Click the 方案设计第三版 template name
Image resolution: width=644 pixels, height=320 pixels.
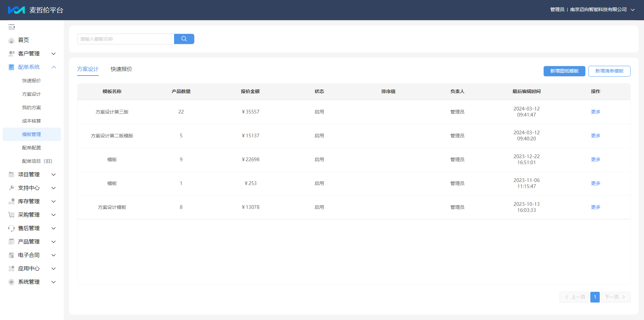(112, 112)
